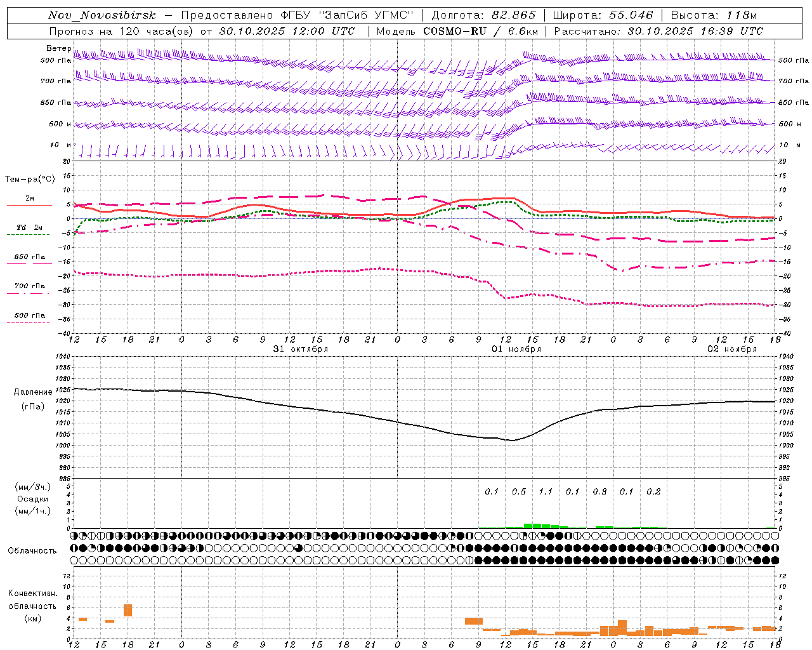Image resolution: width=812 pixels, height=650 pixels.
Task: Select the elevation text "Высота: 118м"
Action: pyautogui.click(x=714, y=15)
